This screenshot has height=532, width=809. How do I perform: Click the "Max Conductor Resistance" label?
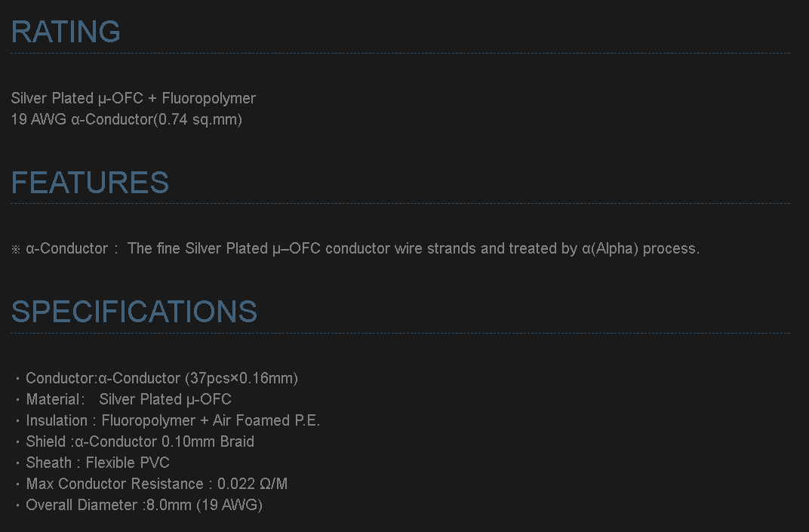[x=115, y=484]
